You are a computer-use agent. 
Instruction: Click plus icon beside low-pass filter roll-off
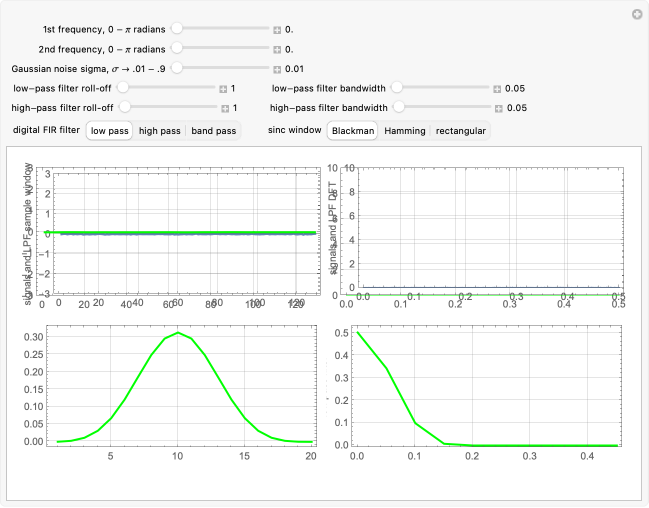click(x=224, y=88)
